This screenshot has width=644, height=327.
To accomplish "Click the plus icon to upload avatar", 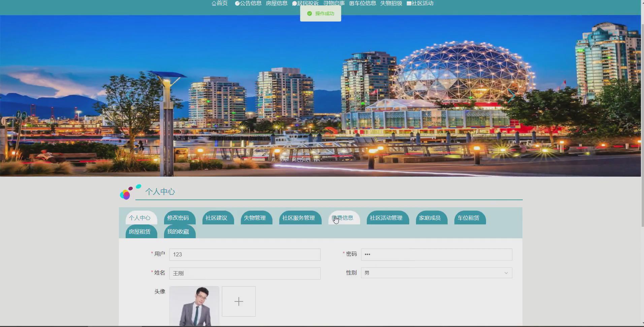I will coord(238,301).
